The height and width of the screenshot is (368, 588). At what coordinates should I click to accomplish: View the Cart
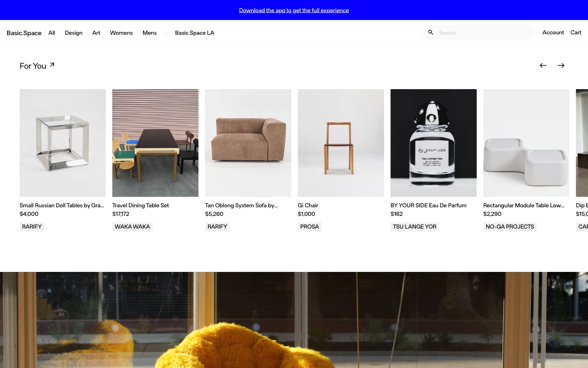(576, 32)
